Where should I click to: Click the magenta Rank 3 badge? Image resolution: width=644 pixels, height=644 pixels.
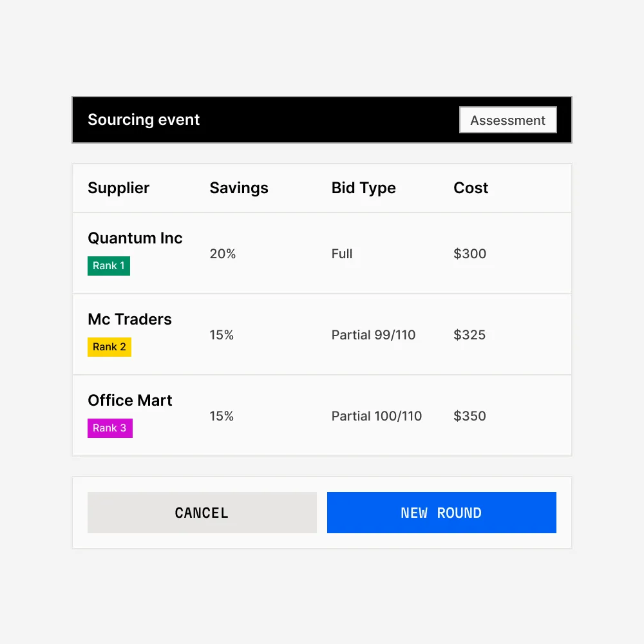click(109, 428)
